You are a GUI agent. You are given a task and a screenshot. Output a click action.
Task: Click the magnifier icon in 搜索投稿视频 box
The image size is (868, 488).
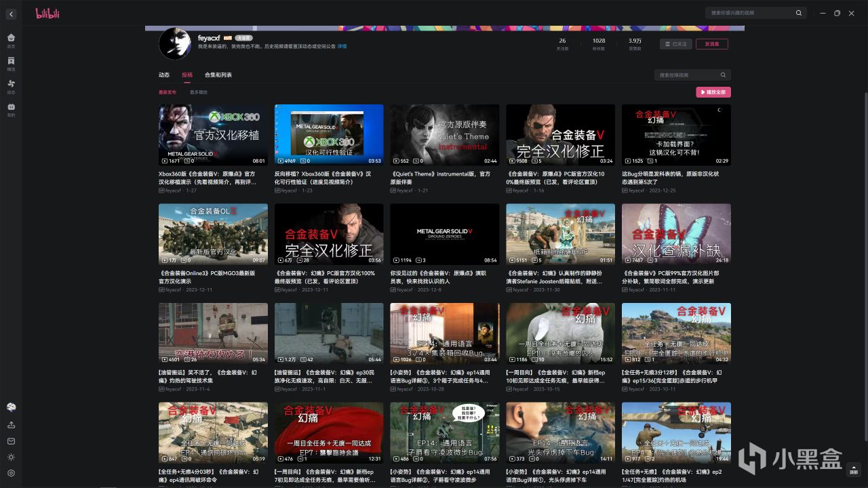723,75
